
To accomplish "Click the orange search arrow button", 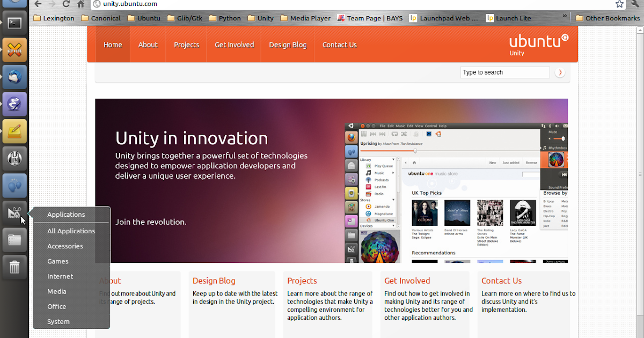I will (560, 72).
